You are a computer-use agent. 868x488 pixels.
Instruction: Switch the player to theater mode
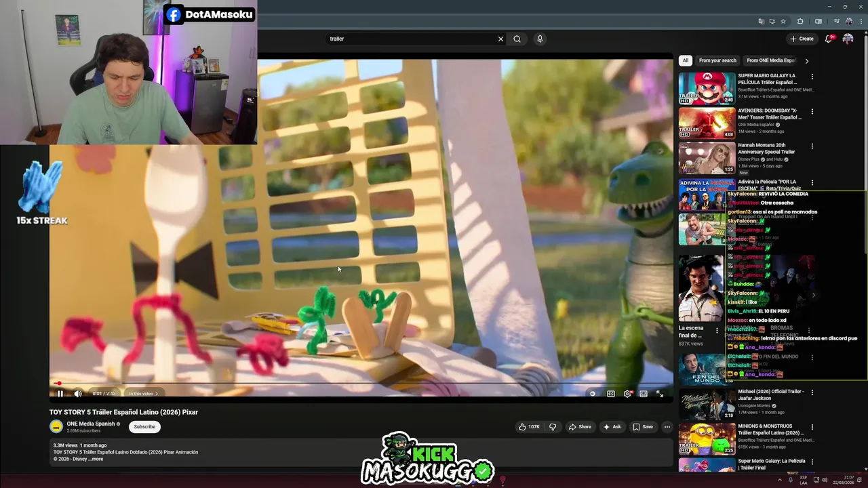coord(644,394)
